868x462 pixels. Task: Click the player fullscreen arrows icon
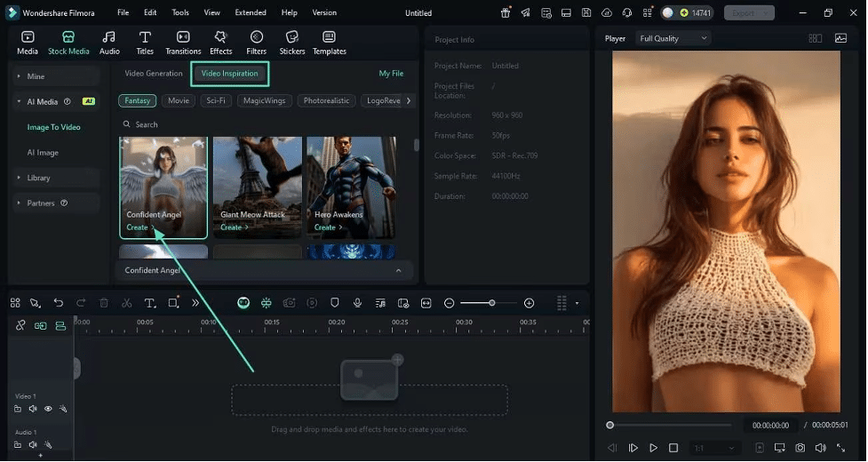(840, 448)
